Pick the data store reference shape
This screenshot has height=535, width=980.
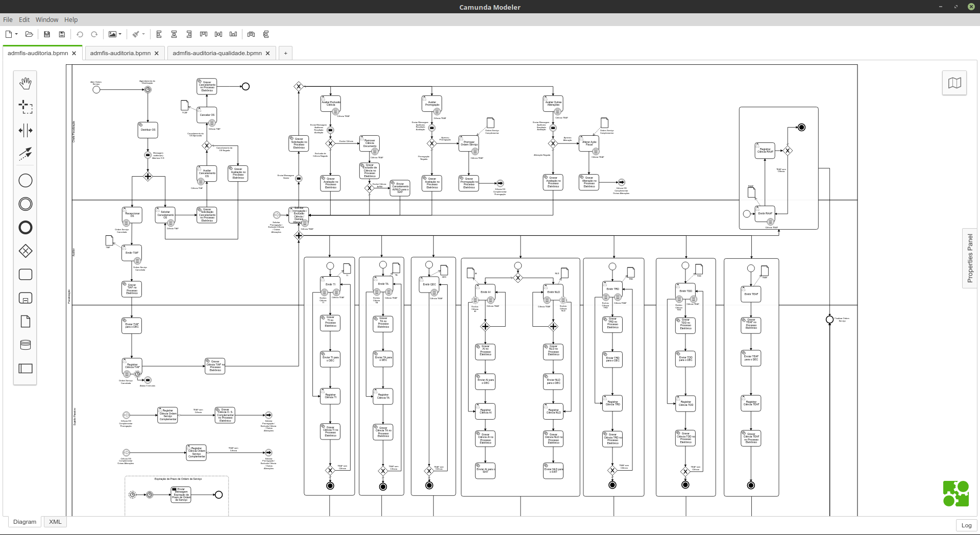point(26,345)
